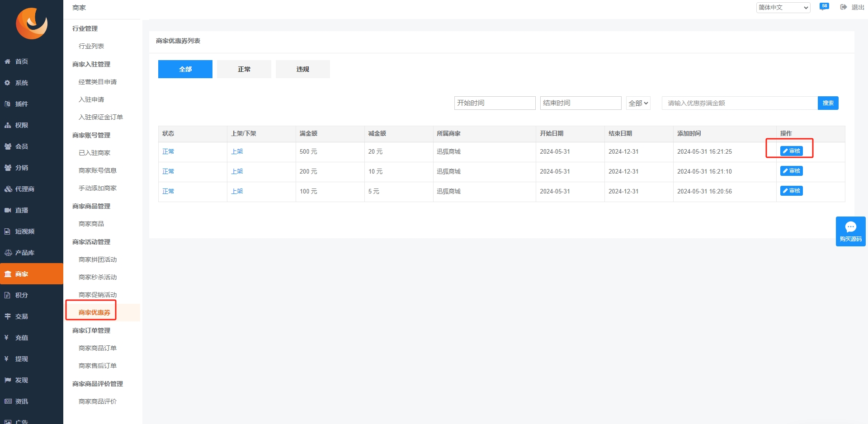868x424 pixels.
Task: Click 上架 link in the 500 元 row
Action: [237, 151]
